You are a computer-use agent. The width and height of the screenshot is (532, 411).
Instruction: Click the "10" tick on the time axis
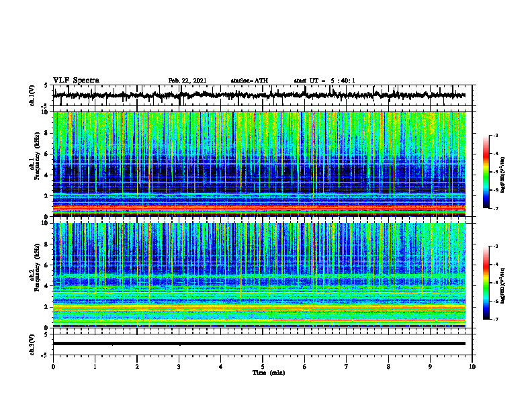tap(472, 367)
